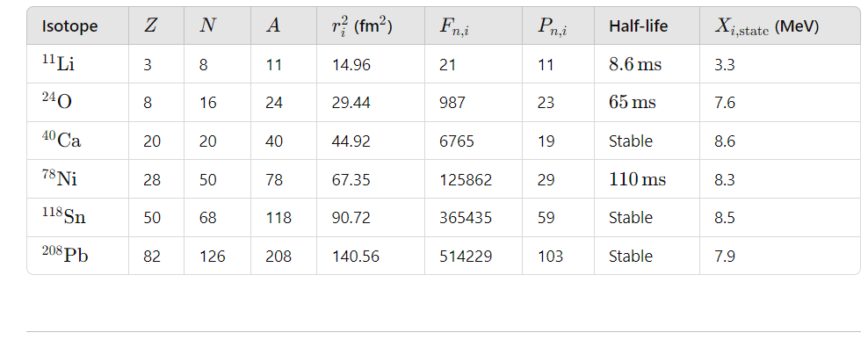Screen dimensions: 868x340
Task: Select the 6765 value in Ca row
Action: pos(457,141)
